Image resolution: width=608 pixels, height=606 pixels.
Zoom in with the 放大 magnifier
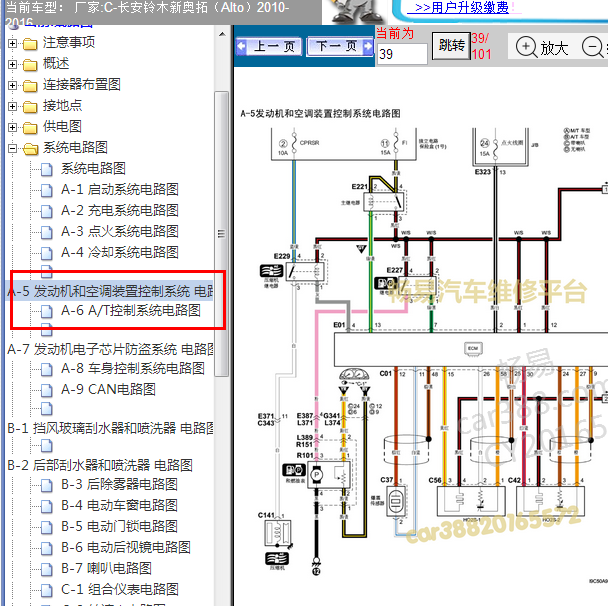542,47
